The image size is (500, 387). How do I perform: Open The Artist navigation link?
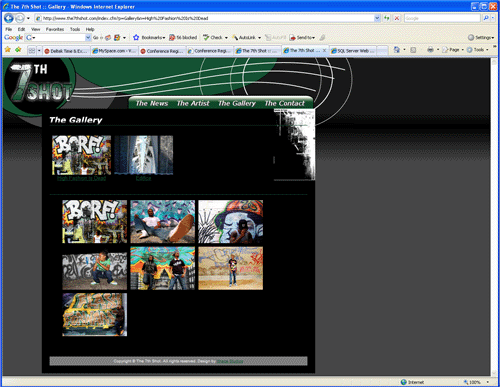click(x=193, y=103)
